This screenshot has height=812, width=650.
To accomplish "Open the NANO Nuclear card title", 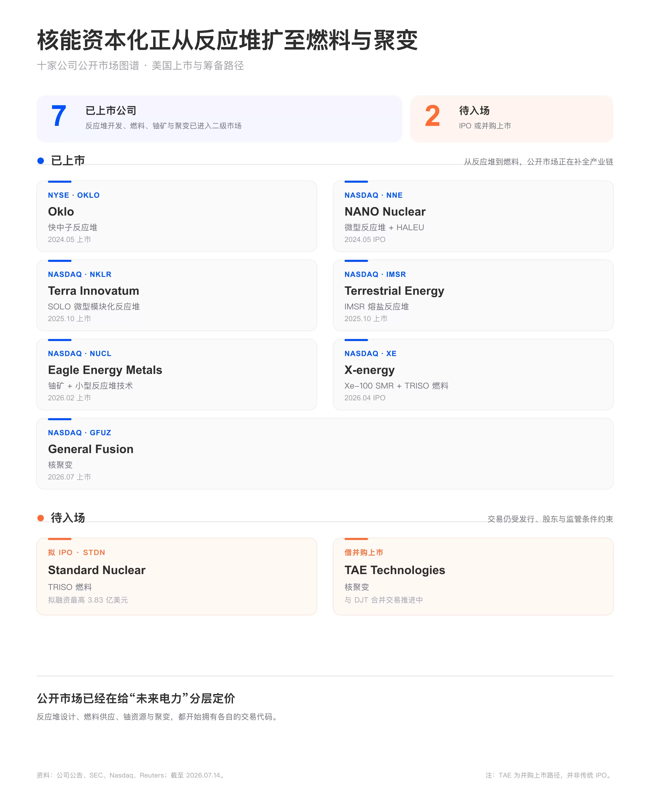I will click(385, 212).
